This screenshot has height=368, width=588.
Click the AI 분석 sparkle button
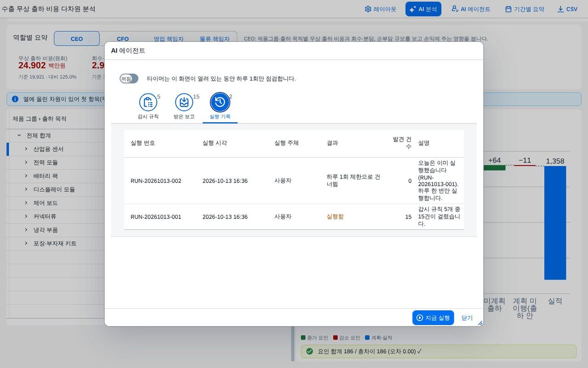tap(423, 9)
